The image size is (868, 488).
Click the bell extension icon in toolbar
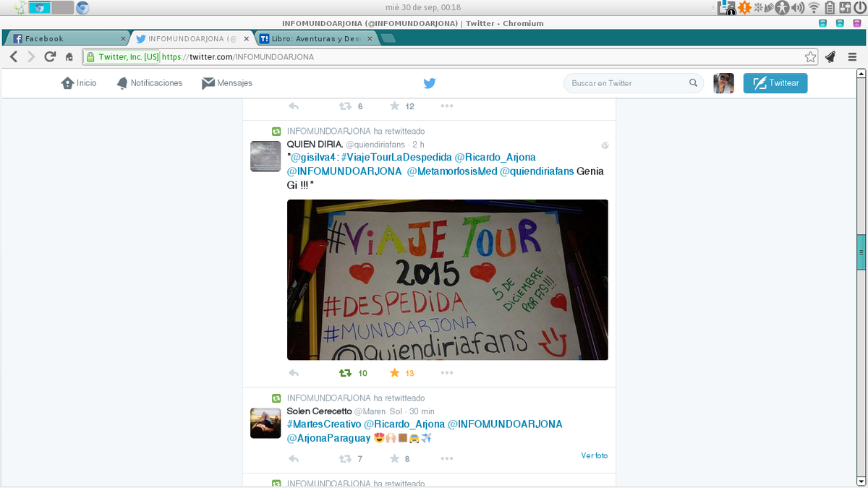830,56
